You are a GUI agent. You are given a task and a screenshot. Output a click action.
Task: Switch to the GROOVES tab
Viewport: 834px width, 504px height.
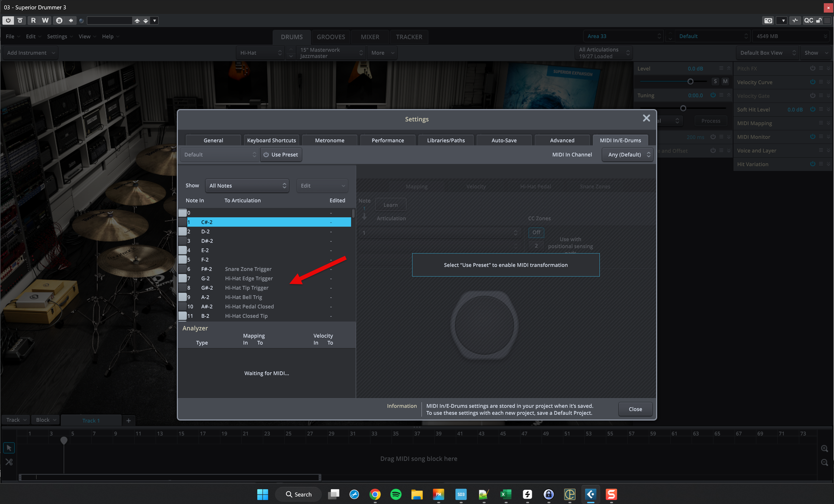(x=331, y=36)
